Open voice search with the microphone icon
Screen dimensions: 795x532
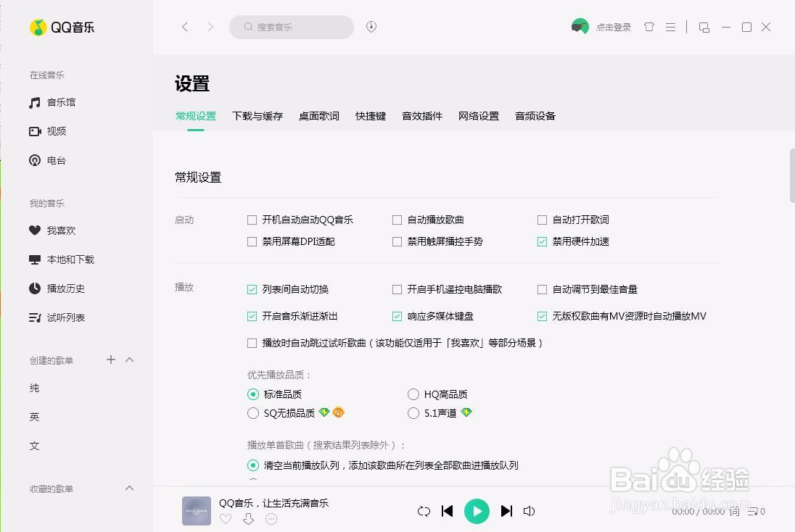coord(371,27)
